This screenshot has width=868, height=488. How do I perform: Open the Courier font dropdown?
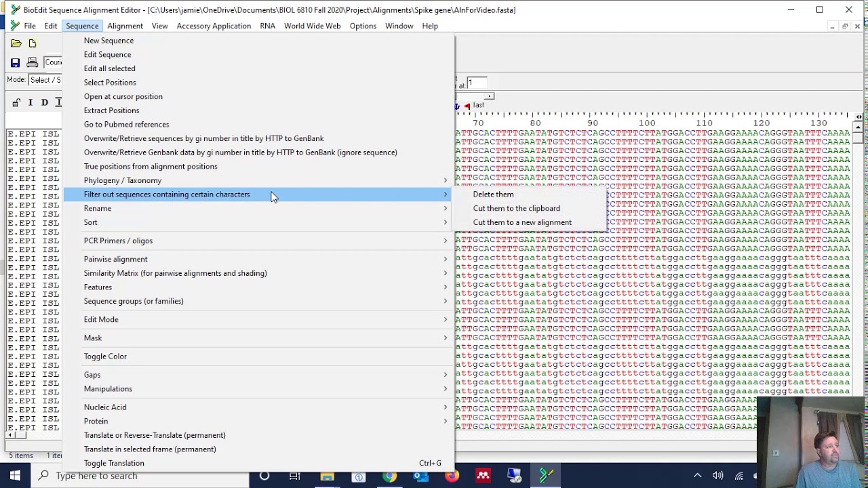pos(53,62)
